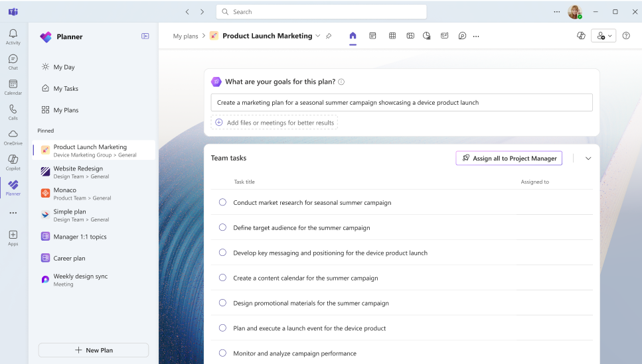Click the Task title column header
Viewport: 642px width, 364px height.
click(244, 182)
